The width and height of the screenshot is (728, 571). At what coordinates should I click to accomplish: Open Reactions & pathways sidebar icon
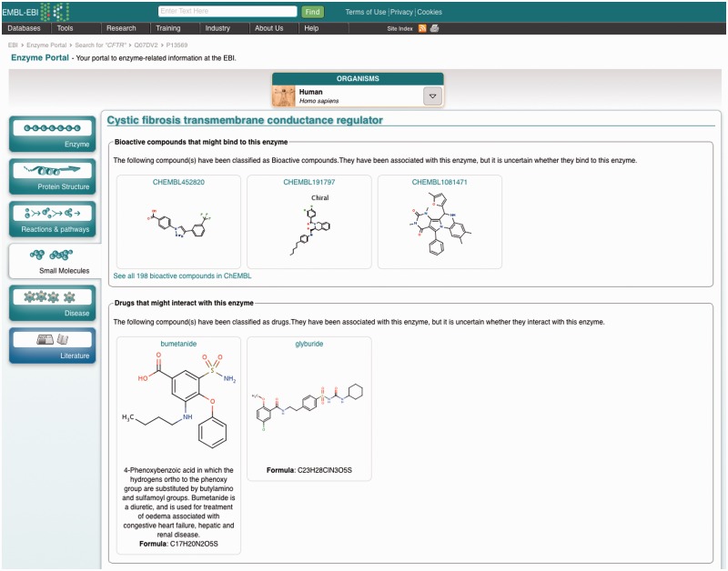coord(52,218)
